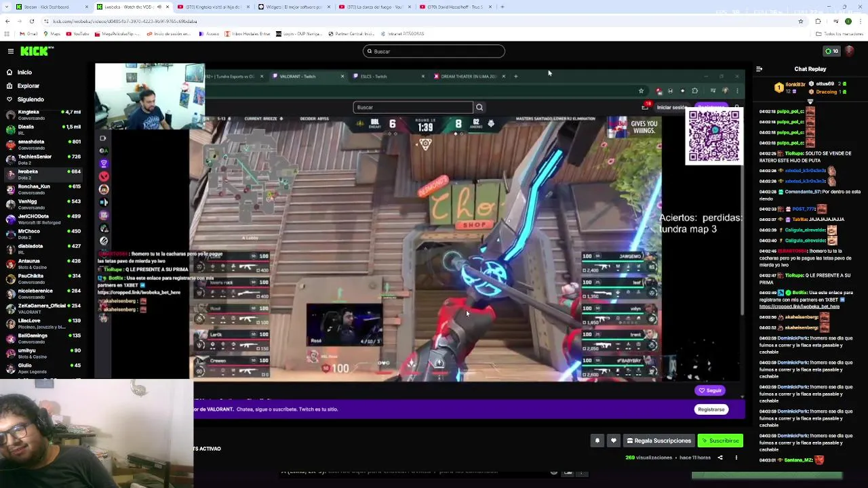Click the notification bell button
Image resolution: width=868 pixels, height=488 pixels.
click(597, 441)
